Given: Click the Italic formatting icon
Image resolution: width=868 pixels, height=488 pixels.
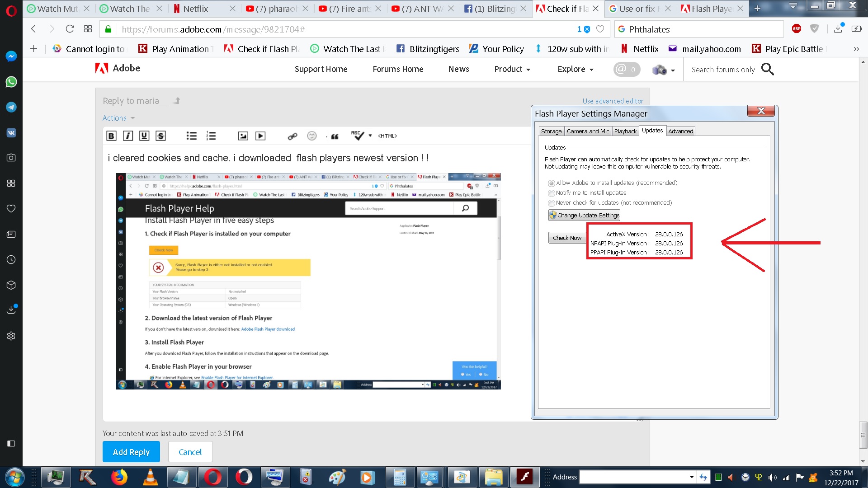Looking at the screenshot, I should pyautogui.click(x=127, y=136).
